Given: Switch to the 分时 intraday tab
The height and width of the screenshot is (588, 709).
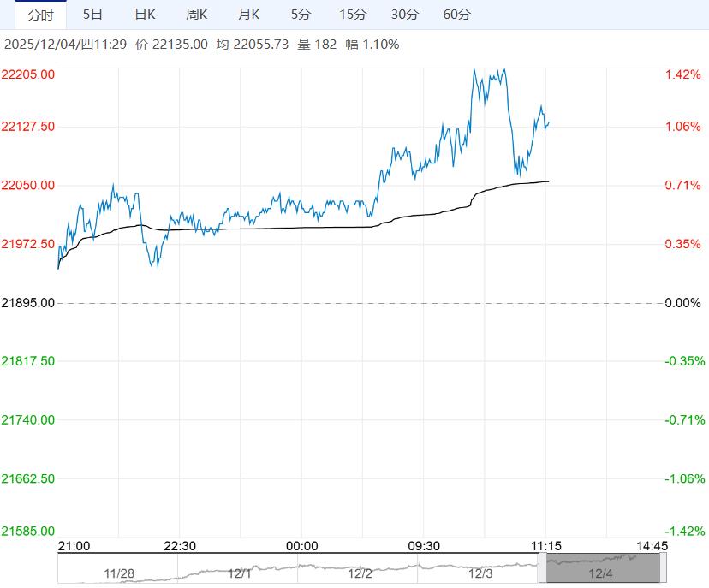Looking at the screenshot, I should pos(40,15).
